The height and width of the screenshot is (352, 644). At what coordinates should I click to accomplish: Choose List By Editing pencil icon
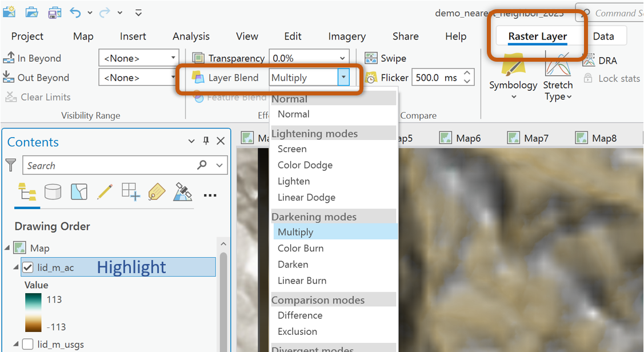click(105, 193)
